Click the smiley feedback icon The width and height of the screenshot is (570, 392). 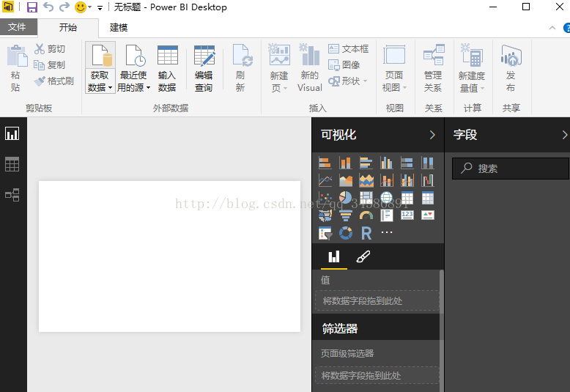[x=81, y=7]
